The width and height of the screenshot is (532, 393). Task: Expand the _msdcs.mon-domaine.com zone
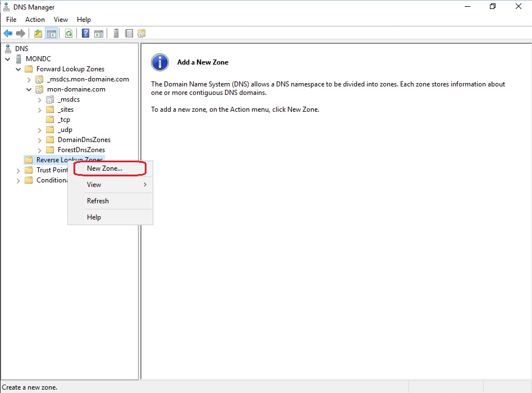(x=29, y=80)
